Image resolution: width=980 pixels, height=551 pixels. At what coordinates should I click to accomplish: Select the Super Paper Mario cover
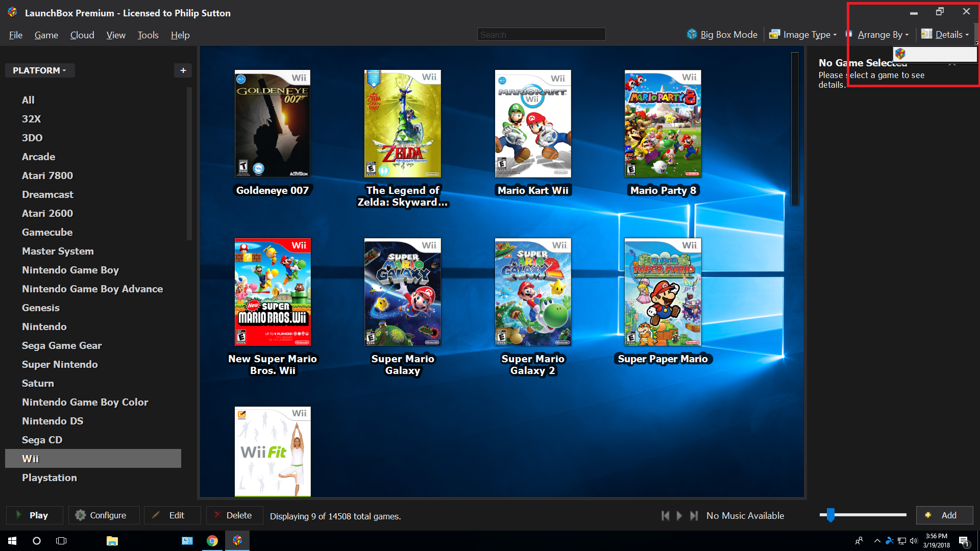(x=663, y=292)
